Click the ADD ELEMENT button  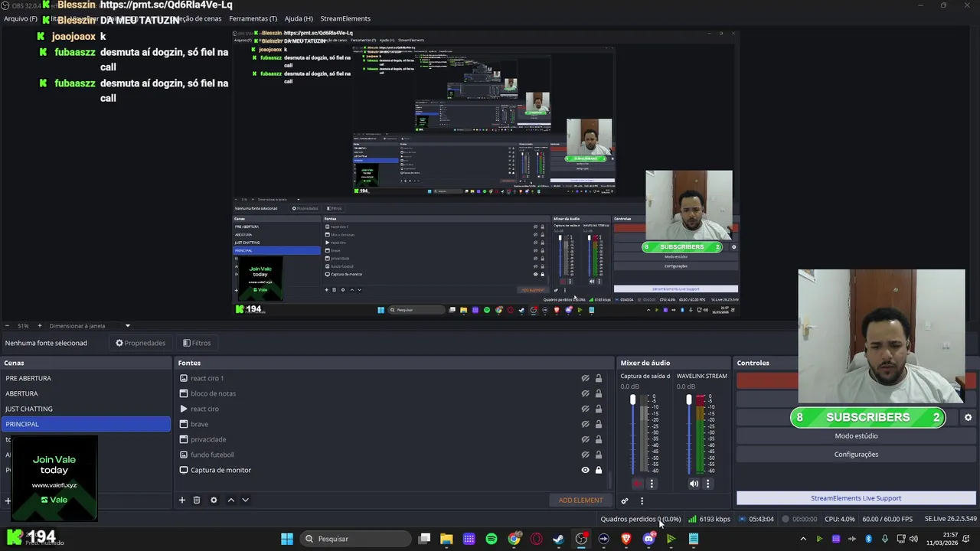580,500
